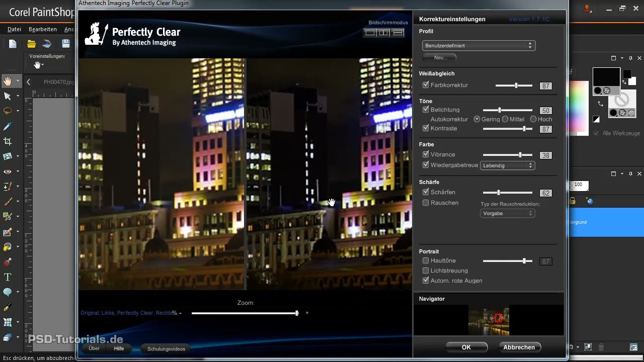
Task: Open Rauschreduktion Vorgabe dropdown
Action: 508,214
